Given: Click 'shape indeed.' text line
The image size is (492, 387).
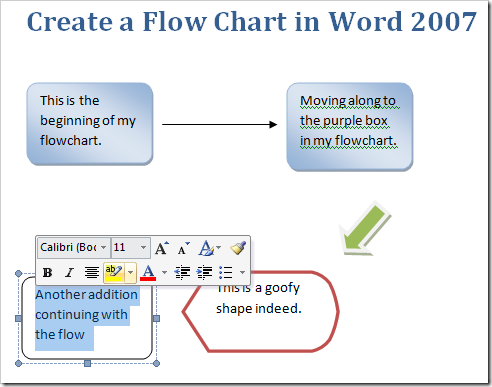Looking at the screenshot, I should coord(259,309).
